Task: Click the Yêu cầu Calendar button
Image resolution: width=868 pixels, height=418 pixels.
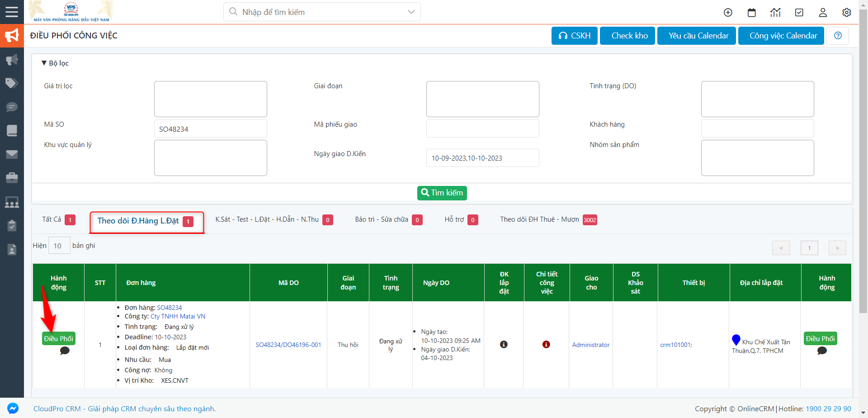Action: pyautogui.click(x=697, y=36)
